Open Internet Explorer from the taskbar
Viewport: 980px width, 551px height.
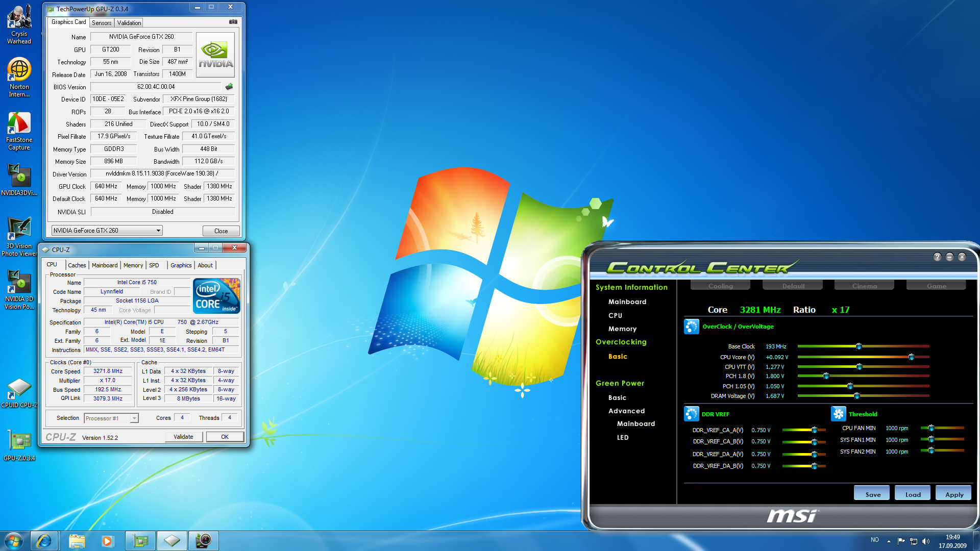point(44,541)
